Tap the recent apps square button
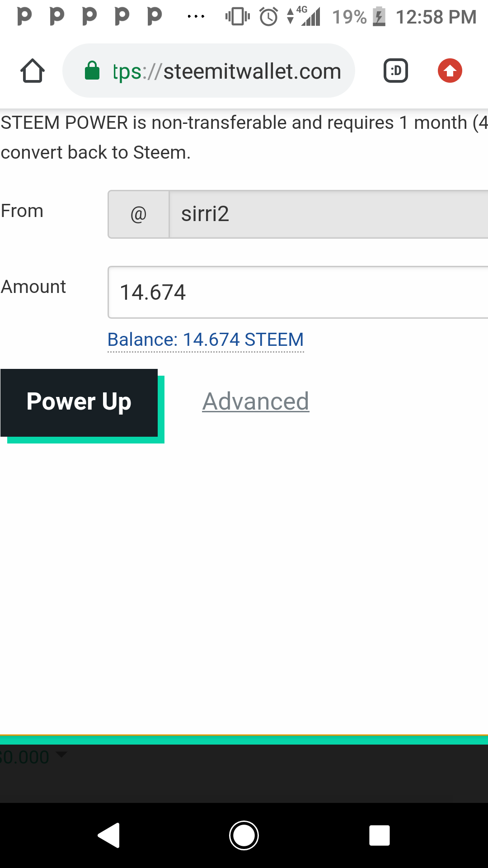Viewport: 488px width, 868px height. pyautogui.click(x=380, y=835)
